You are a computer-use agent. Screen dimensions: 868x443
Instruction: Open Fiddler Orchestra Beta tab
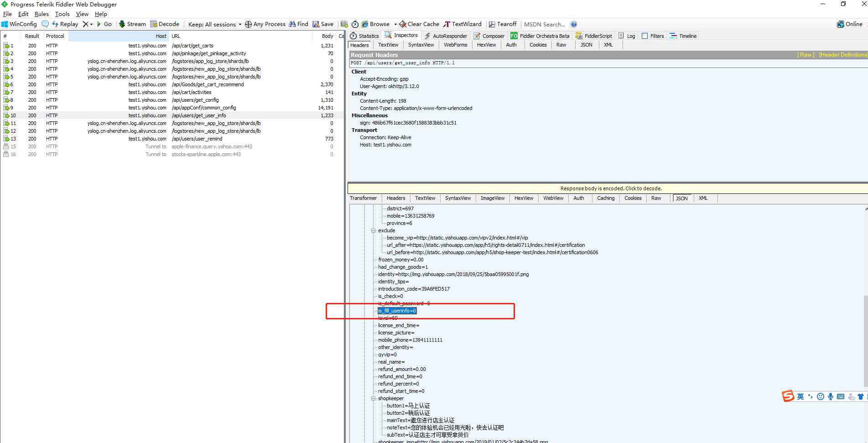pos(540,36)
